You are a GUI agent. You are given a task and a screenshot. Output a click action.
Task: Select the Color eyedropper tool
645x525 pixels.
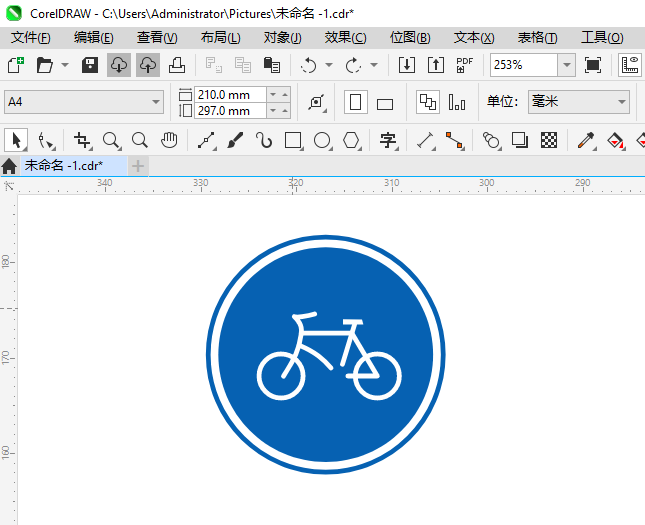click(x=586, y=141)
